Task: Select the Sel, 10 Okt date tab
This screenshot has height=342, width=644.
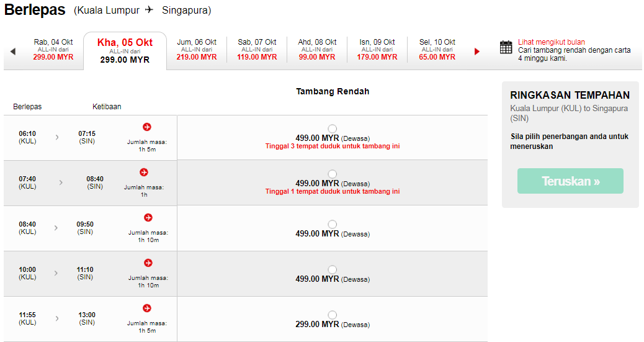Action: coord(437,50)
